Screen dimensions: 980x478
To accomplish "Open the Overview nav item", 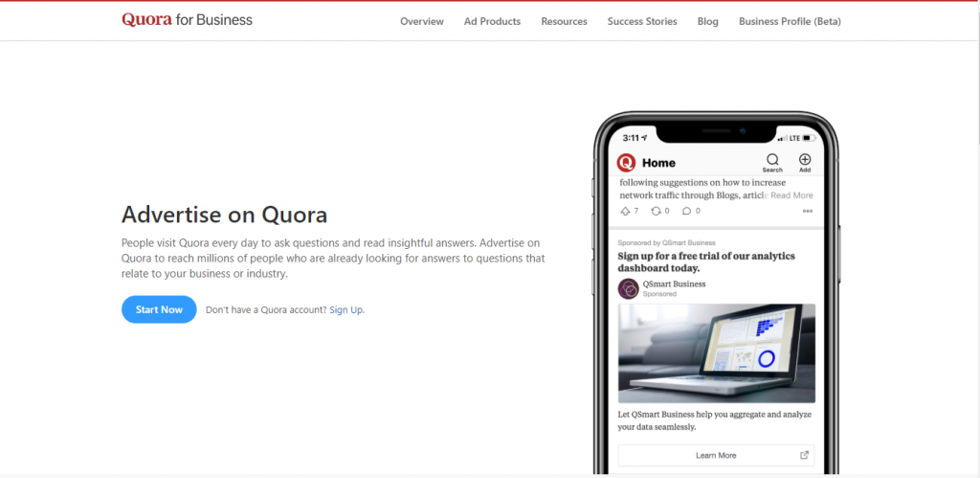I will (422, 21).
